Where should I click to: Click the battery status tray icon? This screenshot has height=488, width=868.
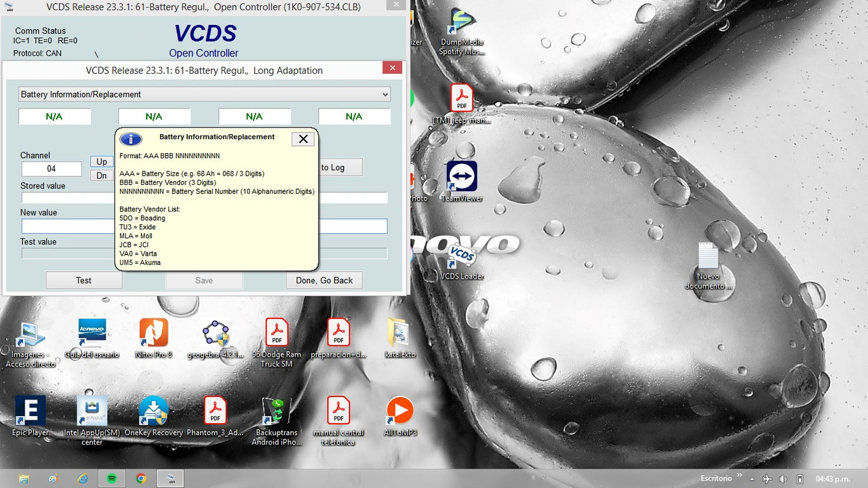pyautogui.click(x=800, y=479)
